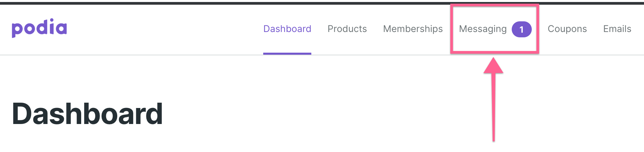
Task: Choose Memberships from the navigation bar
Action: tap(413, 29)
